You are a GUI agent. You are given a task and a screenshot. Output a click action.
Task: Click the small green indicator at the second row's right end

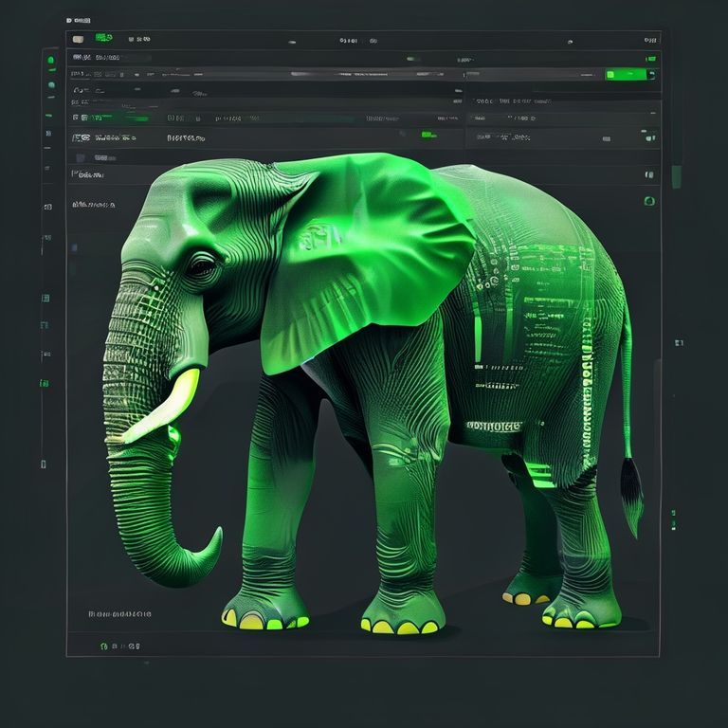tap(651, 59)
